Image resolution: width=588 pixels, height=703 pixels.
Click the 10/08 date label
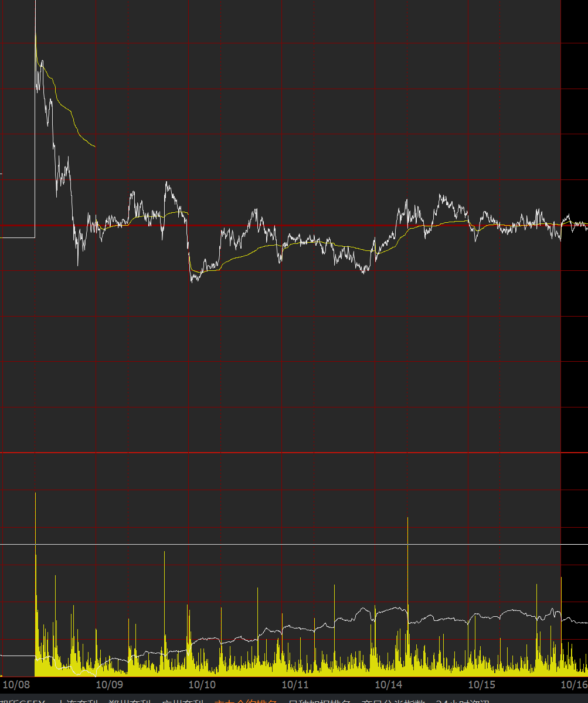pos(16,684)
